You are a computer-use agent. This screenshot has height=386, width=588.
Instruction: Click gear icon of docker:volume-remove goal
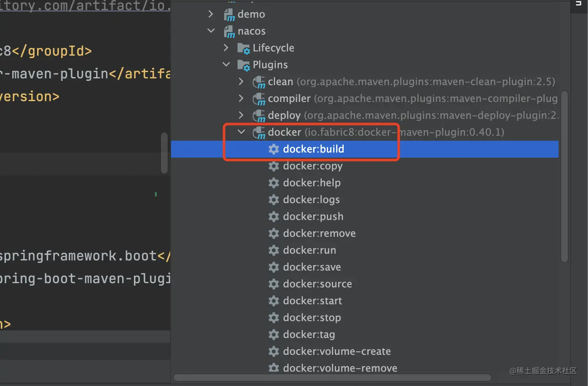coord(274,368)
